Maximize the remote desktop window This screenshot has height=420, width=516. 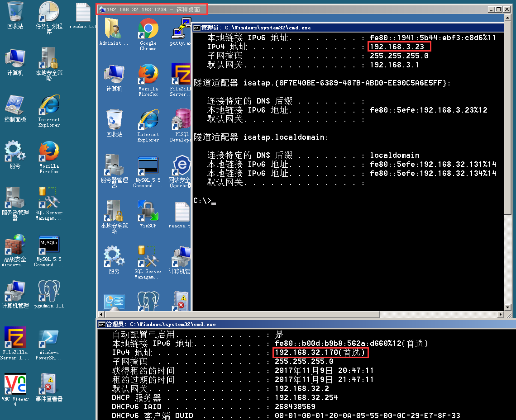coord(498,9)
